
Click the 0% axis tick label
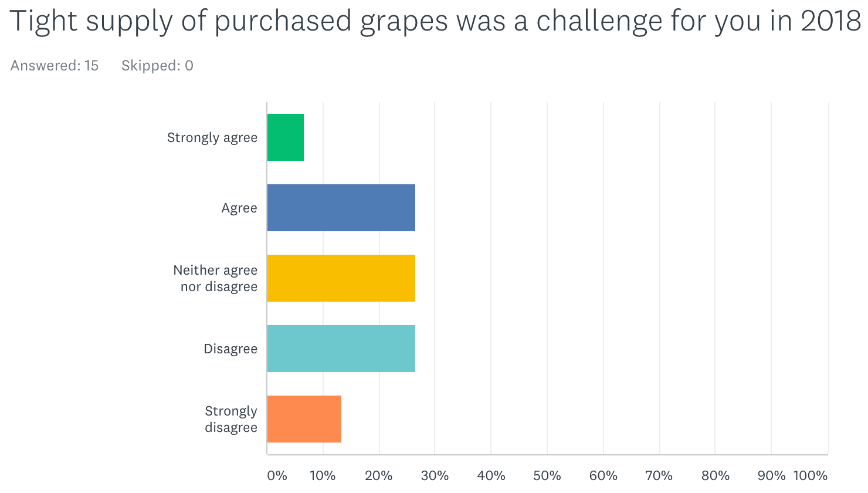(277, 475)
